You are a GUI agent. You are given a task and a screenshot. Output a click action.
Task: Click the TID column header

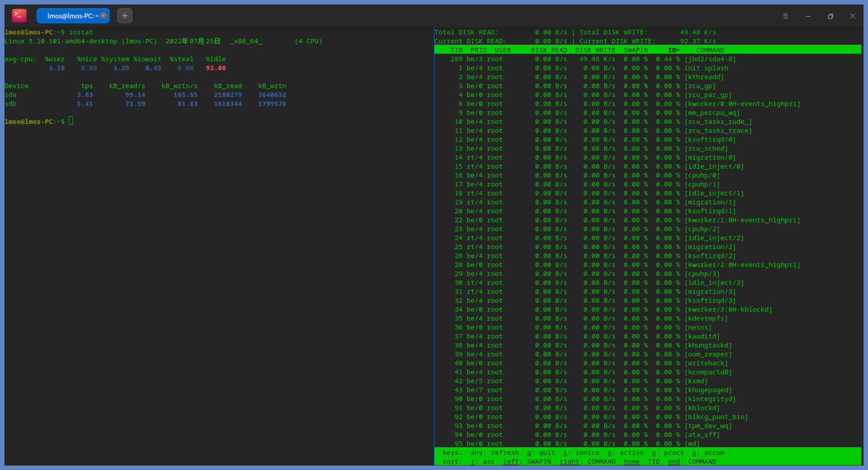click(x=457, y=50)
